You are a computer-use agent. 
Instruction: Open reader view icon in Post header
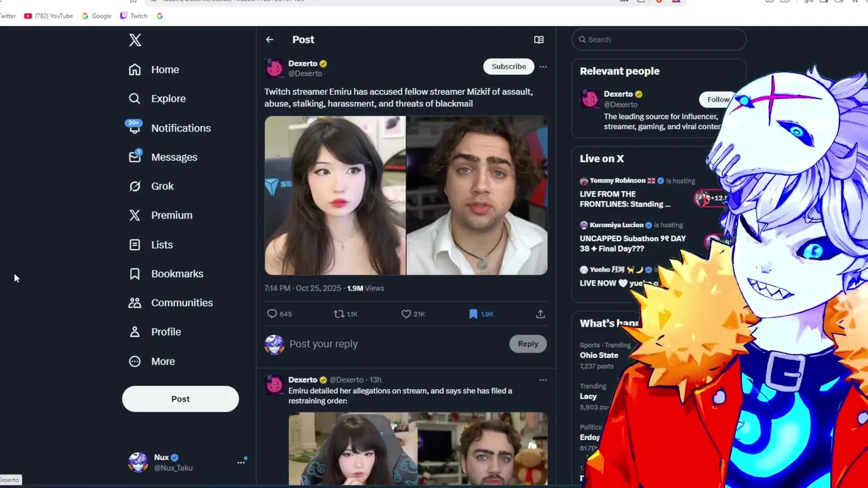pyautogui.click(x=539, y=40)
